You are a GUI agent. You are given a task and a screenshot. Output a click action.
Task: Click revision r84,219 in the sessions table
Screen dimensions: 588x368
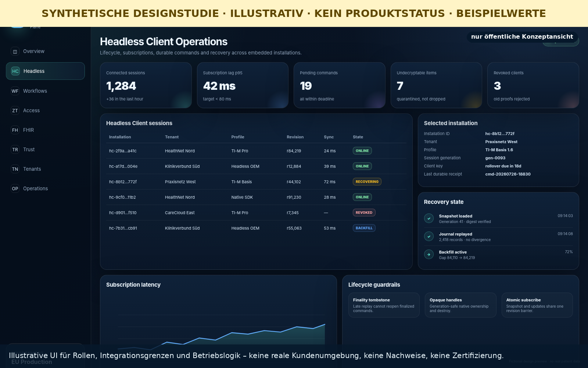tap(294, 151)
